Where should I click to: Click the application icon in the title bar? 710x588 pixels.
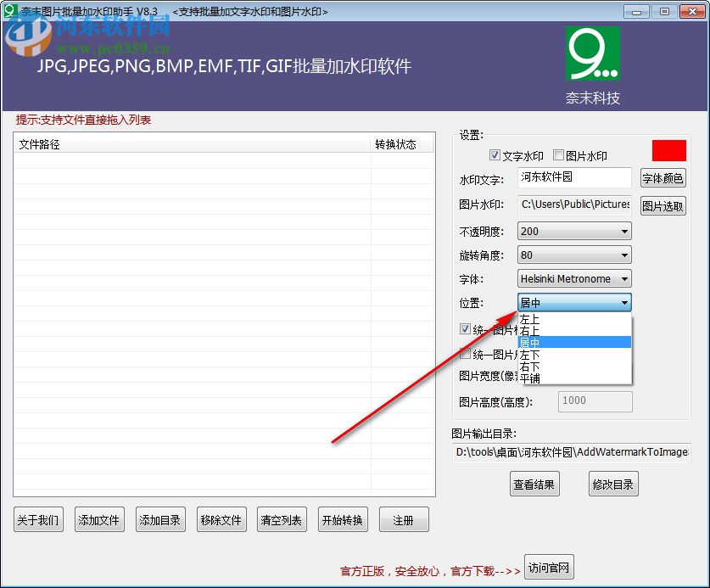tap(10, 11)
